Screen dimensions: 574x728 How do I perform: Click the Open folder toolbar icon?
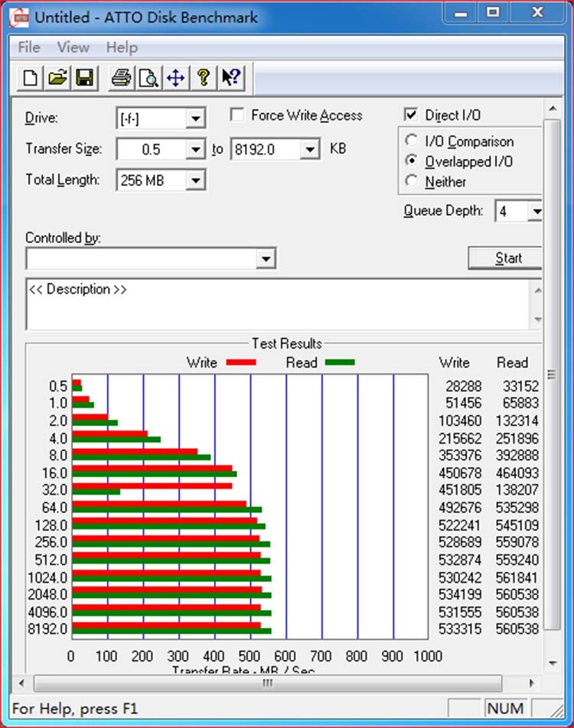tap(57, 77)
